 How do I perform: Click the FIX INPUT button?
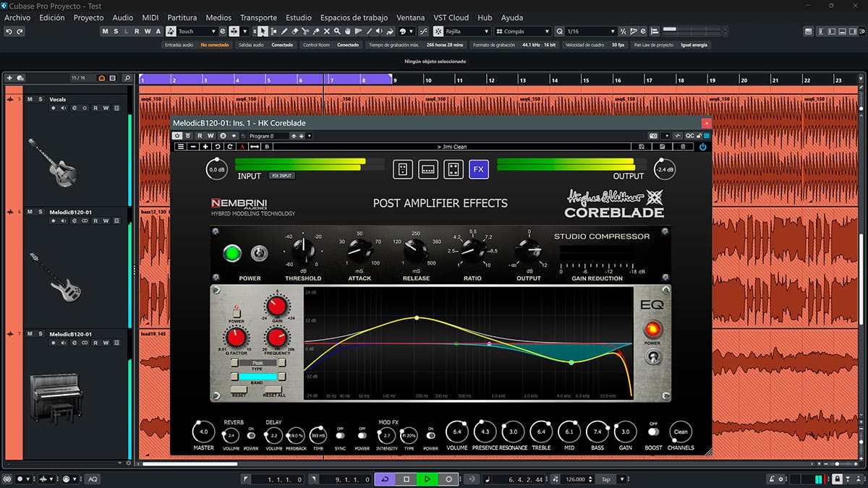coord(282,176)
